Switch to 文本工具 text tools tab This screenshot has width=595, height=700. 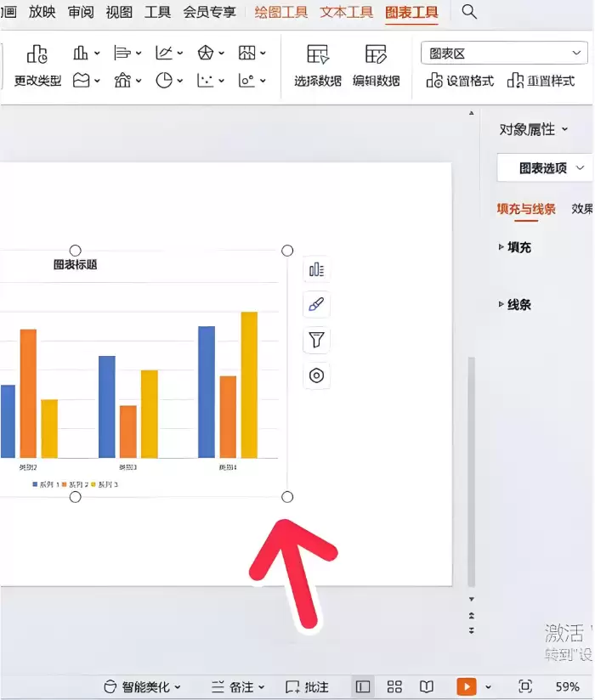[346, 12]
